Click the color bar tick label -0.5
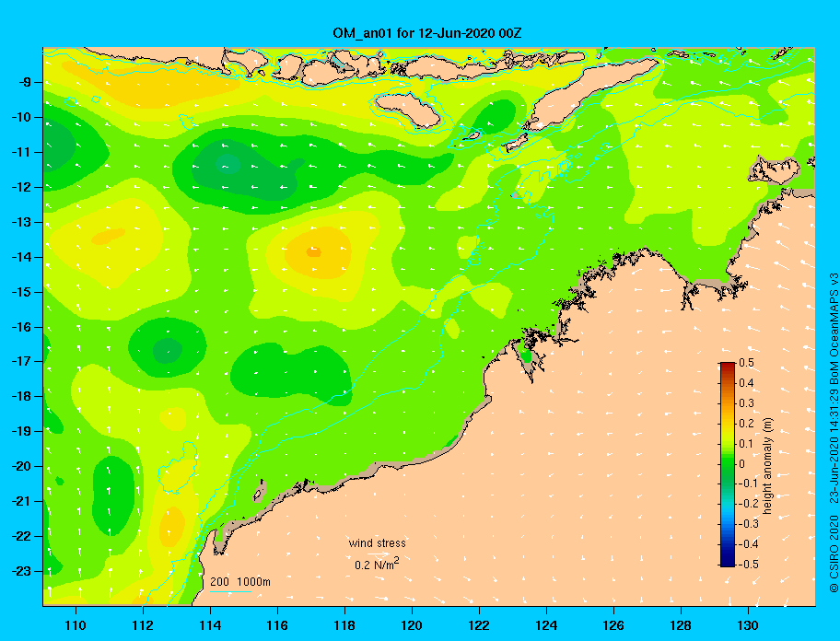Screen dimensions: 840x641 (x=749, y=565)
